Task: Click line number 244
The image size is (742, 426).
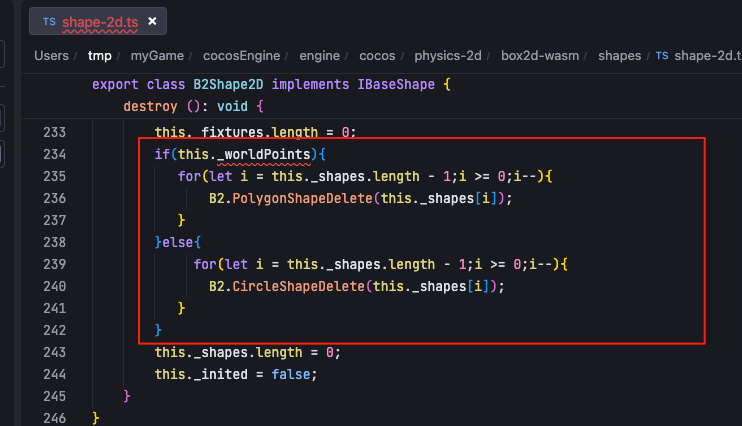Action: click(54, 374)
